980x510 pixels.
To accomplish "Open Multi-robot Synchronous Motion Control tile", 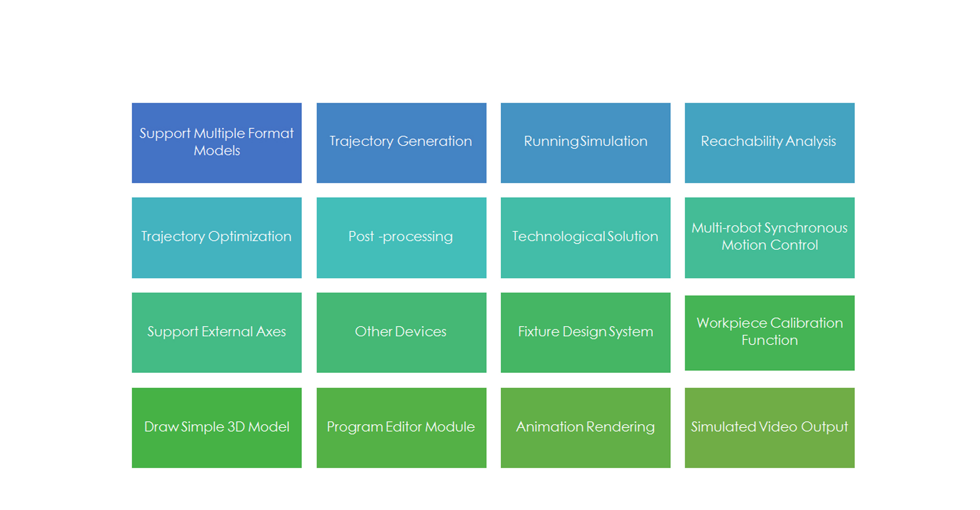I will coord(770,238).
